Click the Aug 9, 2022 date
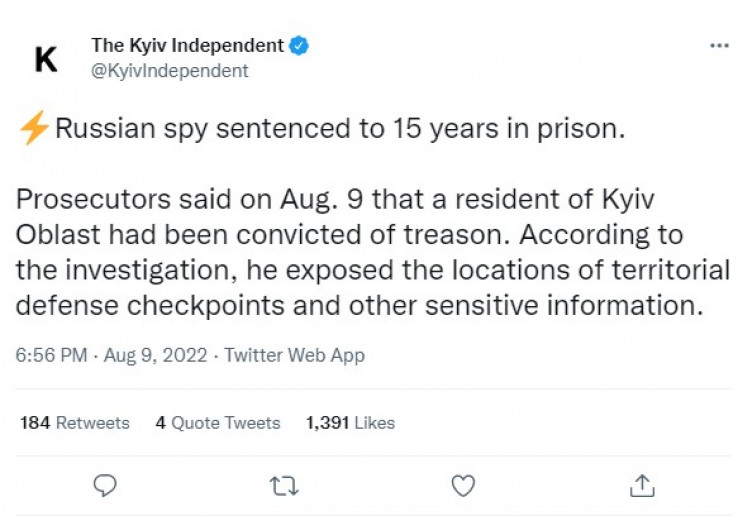Viewport: 738px width, 516px height. click(x=155, y=355)
